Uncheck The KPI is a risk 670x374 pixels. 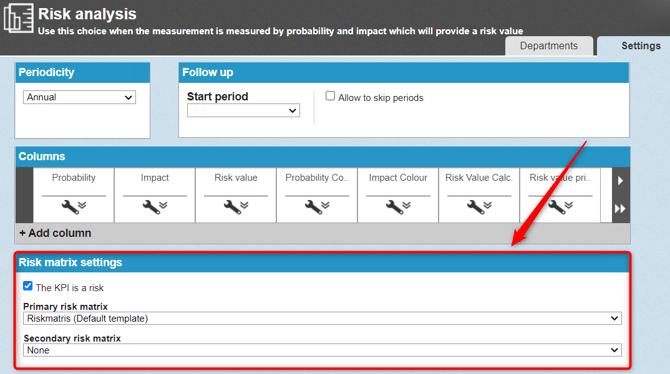(x=28, y=286)
